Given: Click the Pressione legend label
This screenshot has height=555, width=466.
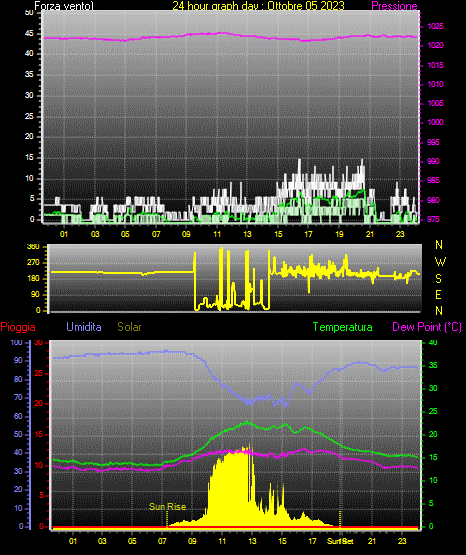Looking at the screenshot, I should point(394,6).
